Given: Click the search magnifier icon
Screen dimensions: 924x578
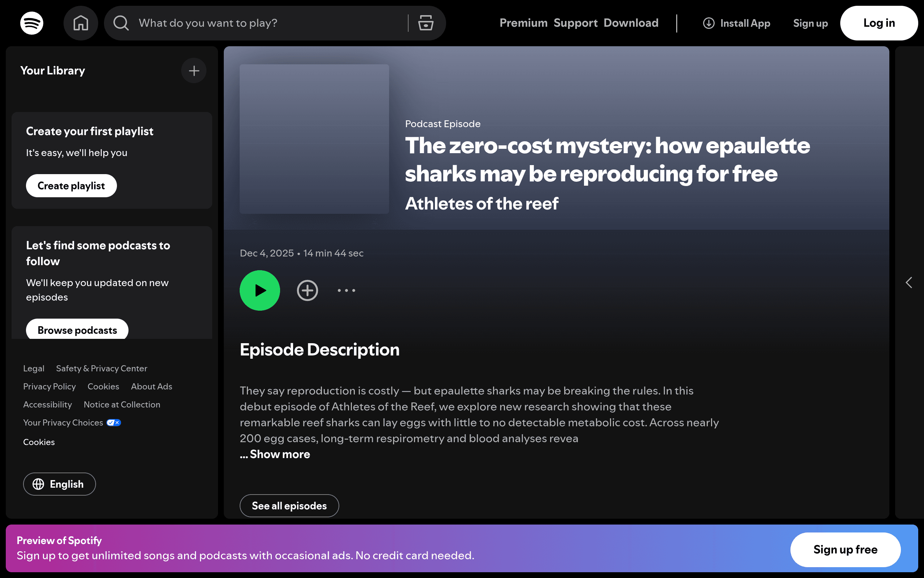Looking at the screenshot, I should (121, 23).
